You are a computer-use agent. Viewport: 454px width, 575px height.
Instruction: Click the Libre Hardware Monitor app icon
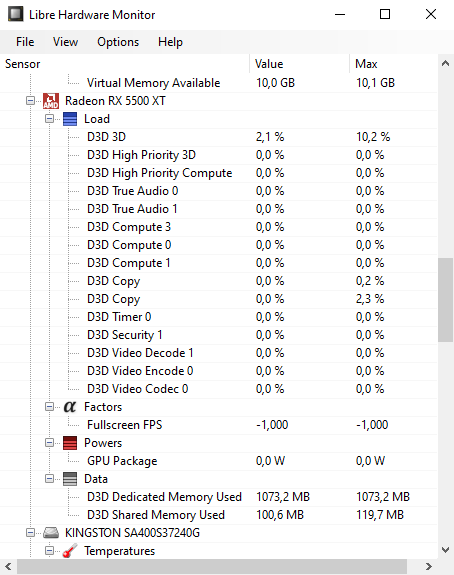[15, 14]
